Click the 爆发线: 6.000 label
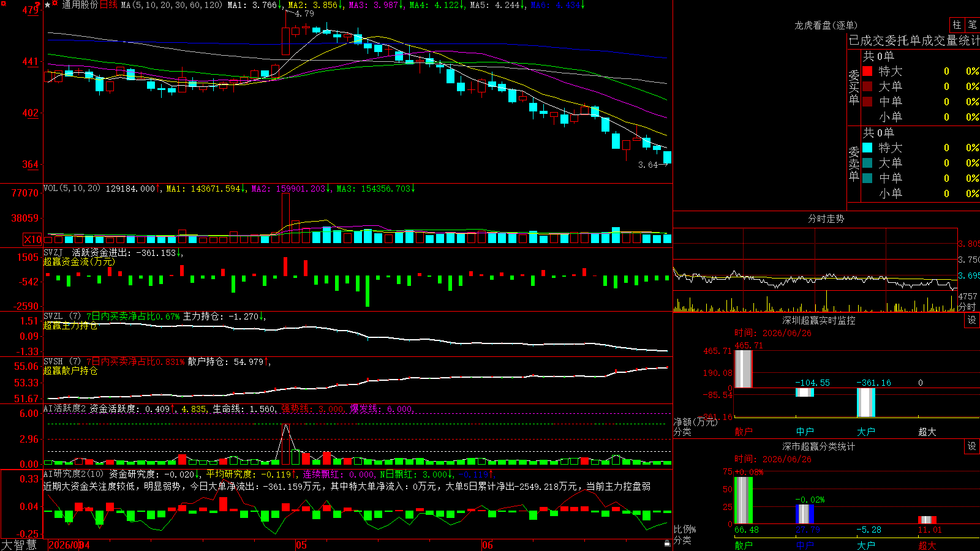The height and width of the screenshot is (551, 980). 382,409
